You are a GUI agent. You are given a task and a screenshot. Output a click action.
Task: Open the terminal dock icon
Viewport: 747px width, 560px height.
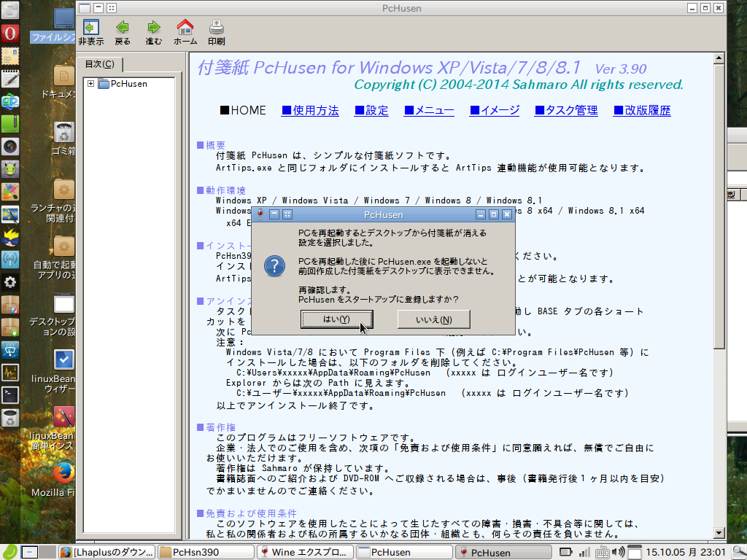point(10,394)
